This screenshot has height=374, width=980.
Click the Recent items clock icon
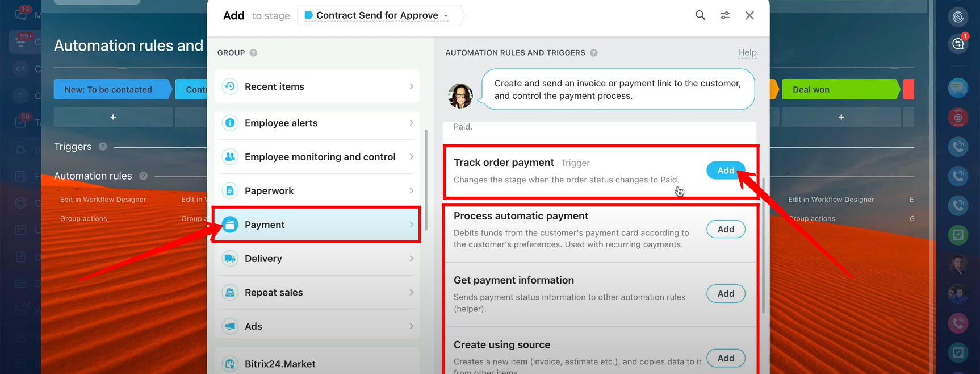230,86
